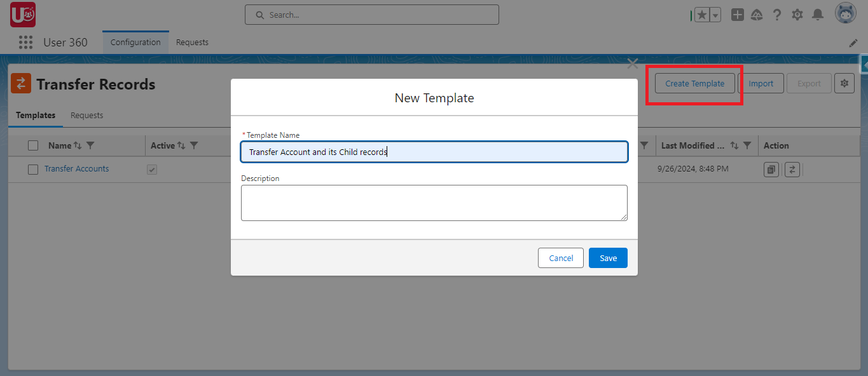
Task: Open the Setup gear icon in header
Action: (797, 15)
